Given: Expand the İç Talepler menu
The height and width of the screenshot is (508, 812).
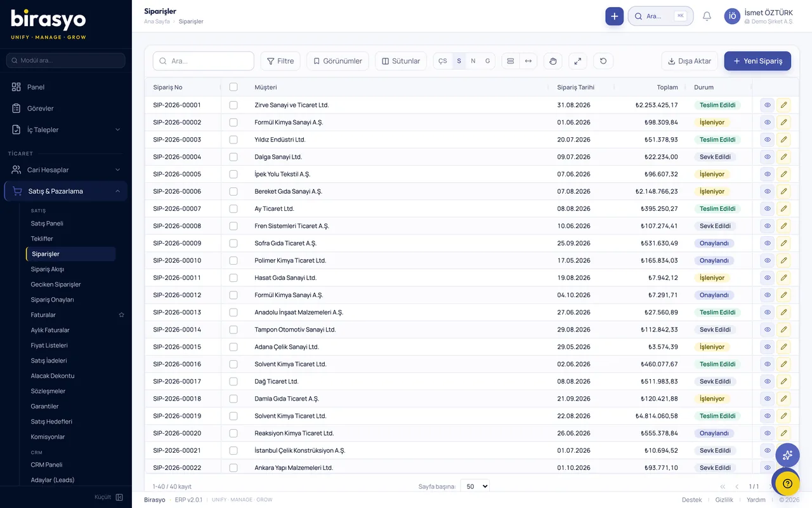Looking at the screenshot, I should click(66, 130).
